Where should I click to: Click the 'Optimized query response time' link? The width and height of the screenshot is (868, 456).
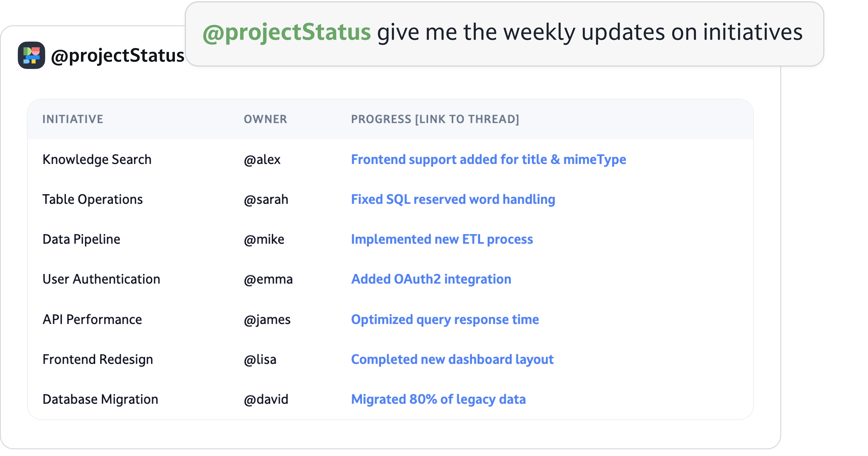click(x=445, y=319)
